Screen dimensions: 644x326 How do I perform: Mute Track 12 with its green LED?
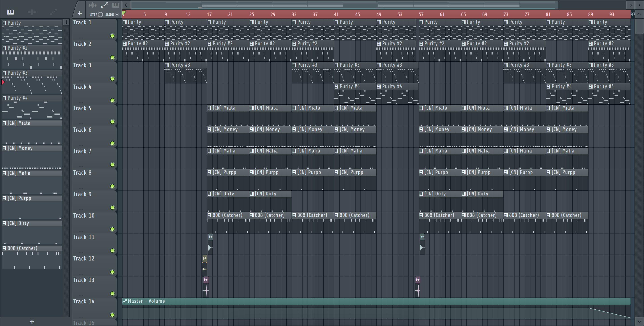coord(112,272)
